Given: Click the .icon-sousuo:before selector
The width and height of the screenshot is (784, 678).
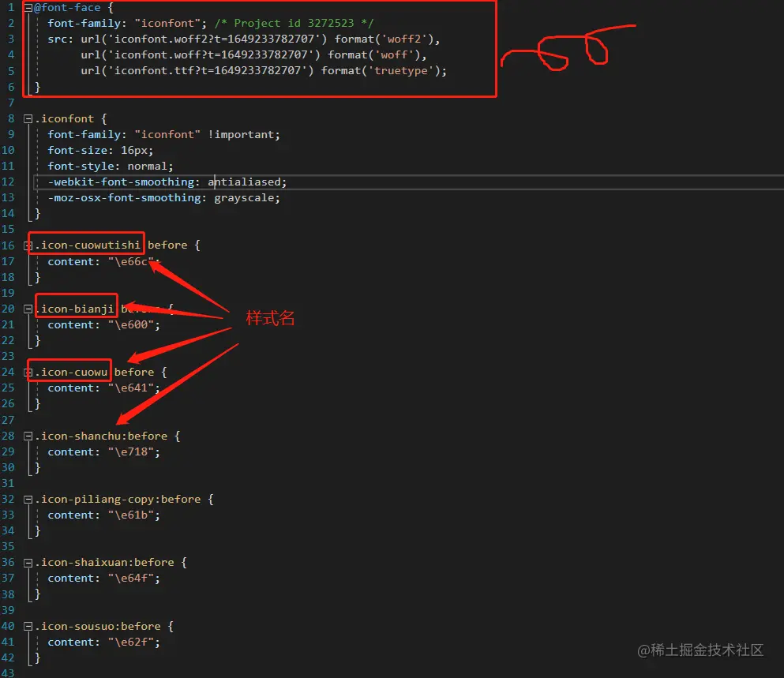Looking at the screenshot, I should click(97, 627).
